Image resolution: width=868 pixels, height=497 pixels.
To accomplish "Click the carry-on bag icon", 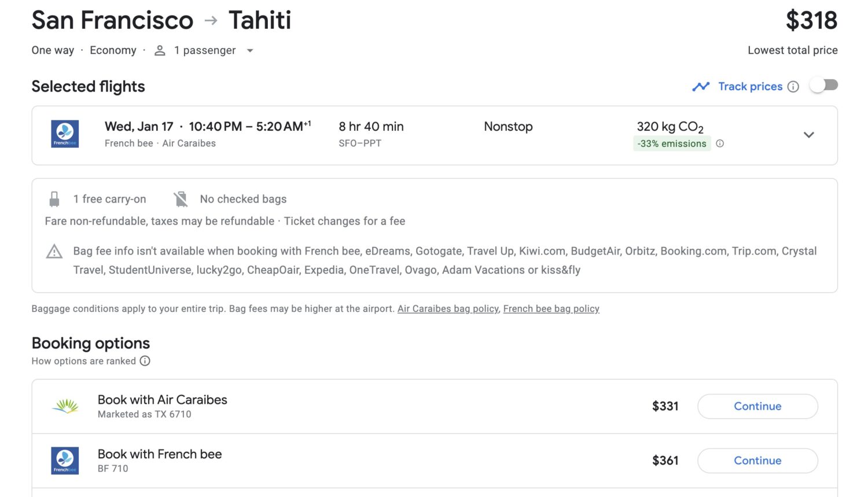I will click(x=54, y=198).
